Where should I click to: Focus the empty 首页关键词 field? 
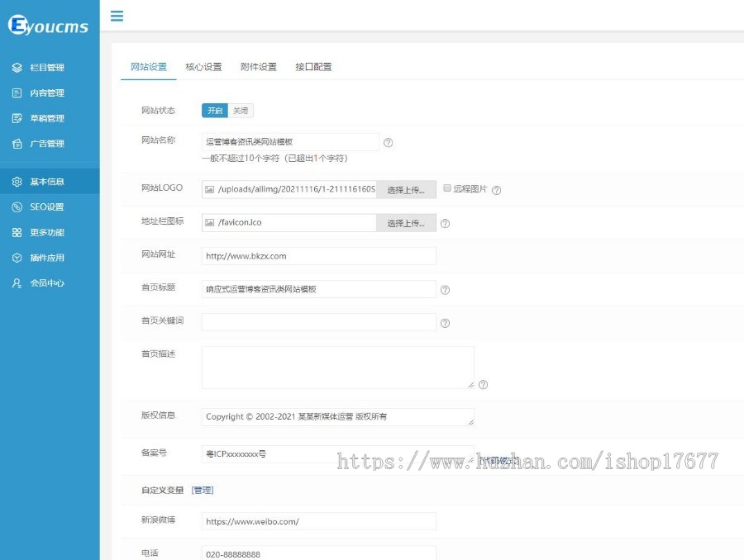[319, 322]
